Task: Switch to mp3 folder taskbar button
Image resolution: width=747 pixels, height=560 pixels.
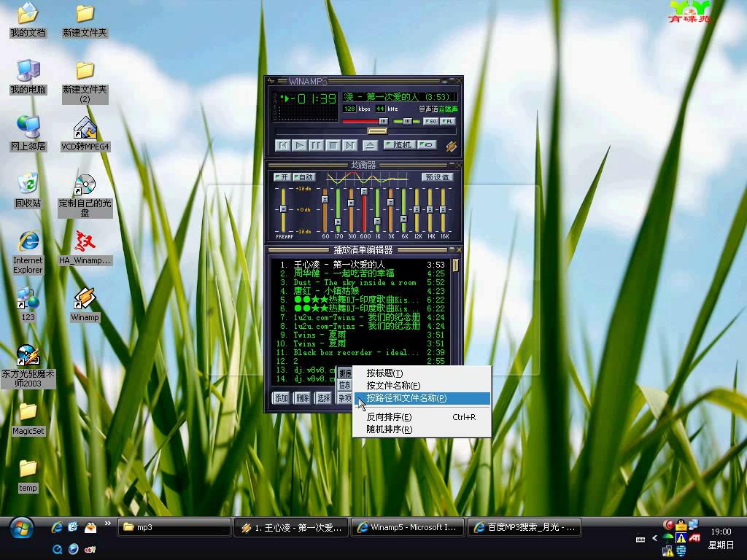Action: (174, 528)
